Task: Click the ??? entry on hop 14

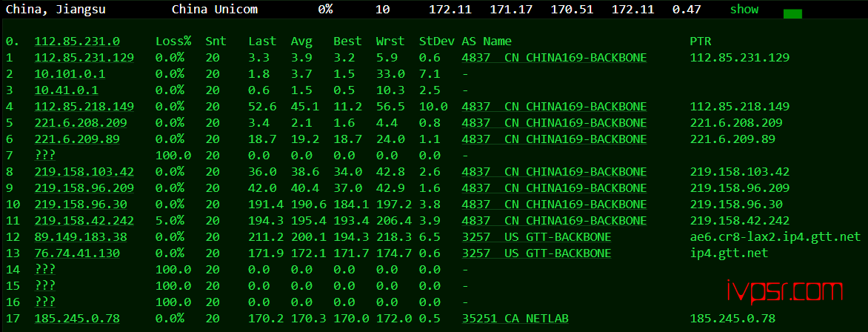Action: click(45, 270)
